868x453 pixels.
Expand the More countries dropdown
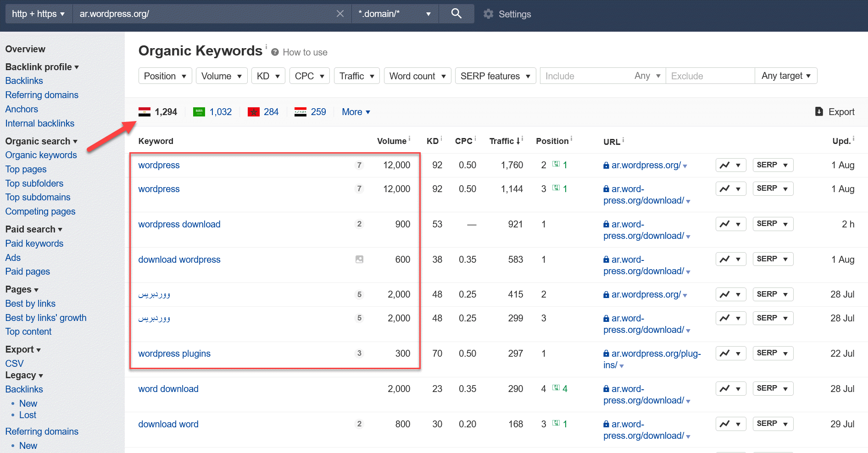(356, 112)
